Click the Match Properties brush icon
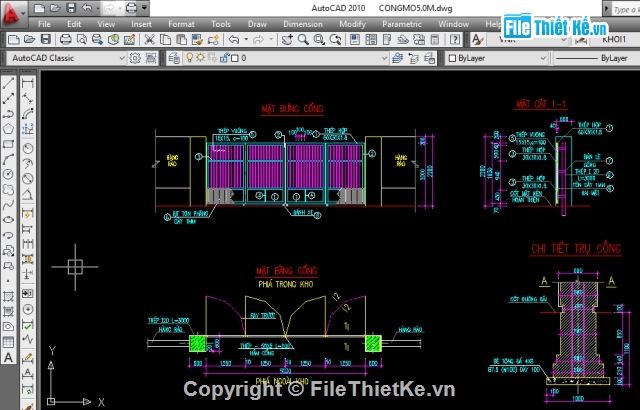 point(197,40)
